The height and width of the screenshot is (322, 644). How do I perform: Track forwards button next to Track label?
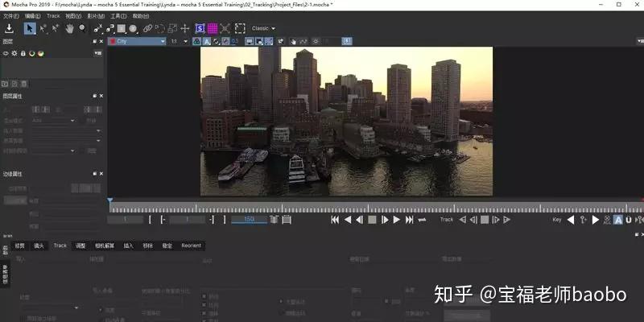click(x=507, y=220)
